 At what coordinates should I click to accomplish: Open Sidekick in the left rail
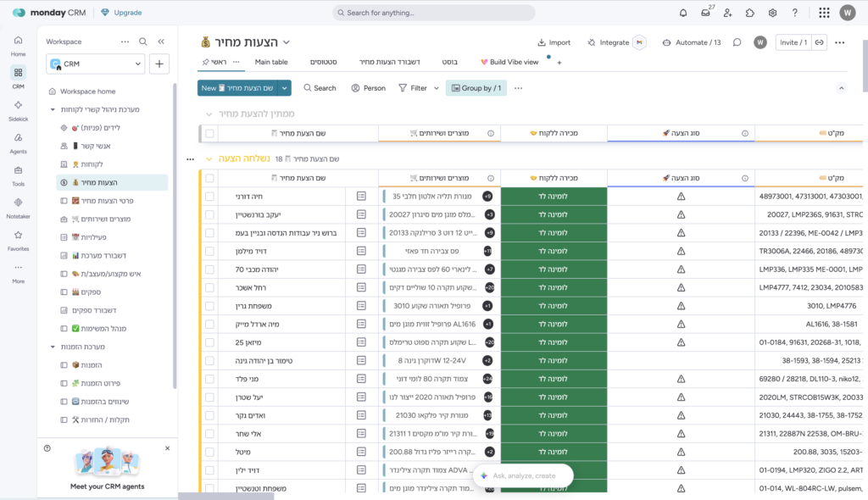(x=19, y=110)
